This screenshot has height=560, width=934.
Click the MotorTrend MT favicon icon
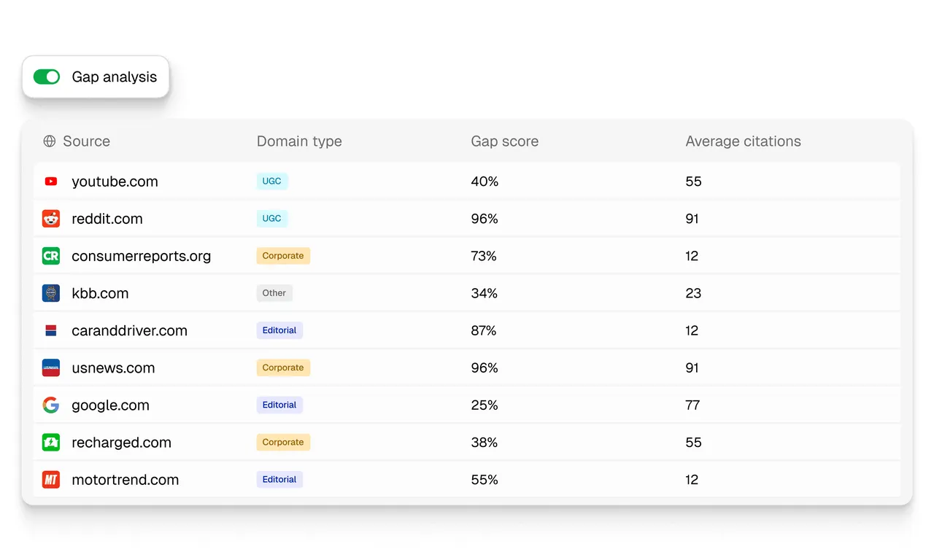pyautogui.click(x=51, y=480)
